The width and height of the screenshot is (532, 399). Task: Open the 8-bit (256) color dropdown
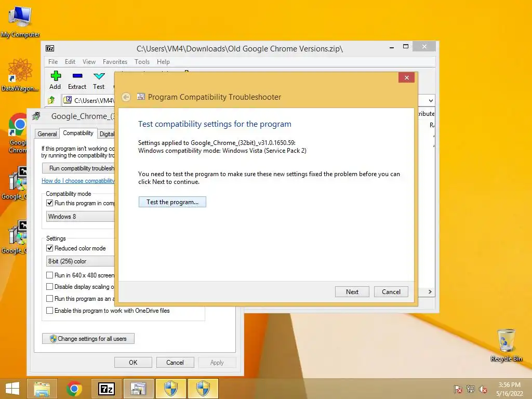tap(80, 261)
